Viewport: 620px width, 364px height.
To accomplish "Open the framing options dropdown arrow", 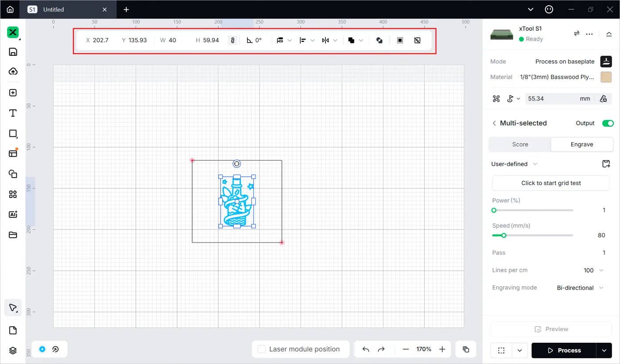I will point(519,350).
